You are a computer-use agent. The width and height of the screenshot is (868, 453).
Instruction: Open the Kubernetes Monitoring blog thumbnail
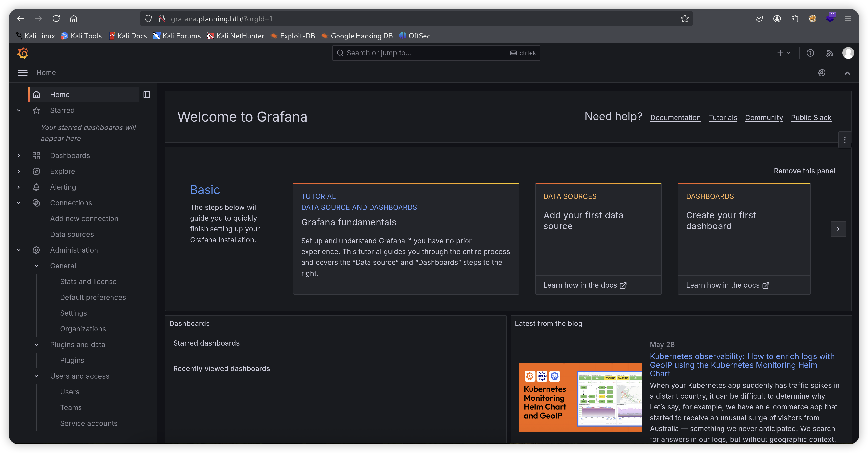click(580, 397)
